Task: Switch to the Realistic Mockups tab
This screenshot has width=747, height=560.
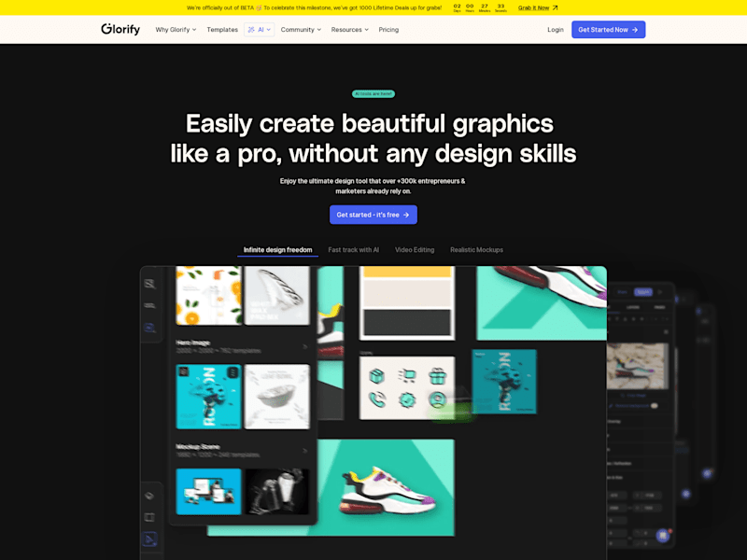Action: pyautogui.click(x=476, y=250)
